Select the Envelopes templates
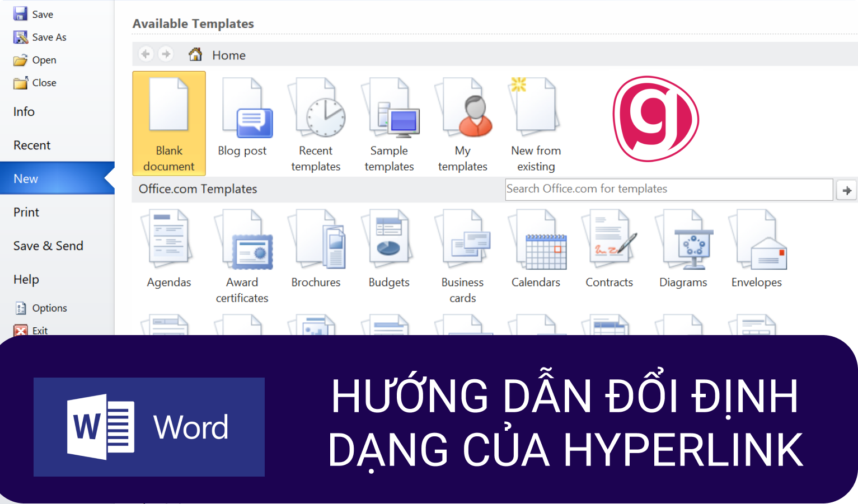The width and height of the screenshot is (858, 504). [x=757, y=246]
